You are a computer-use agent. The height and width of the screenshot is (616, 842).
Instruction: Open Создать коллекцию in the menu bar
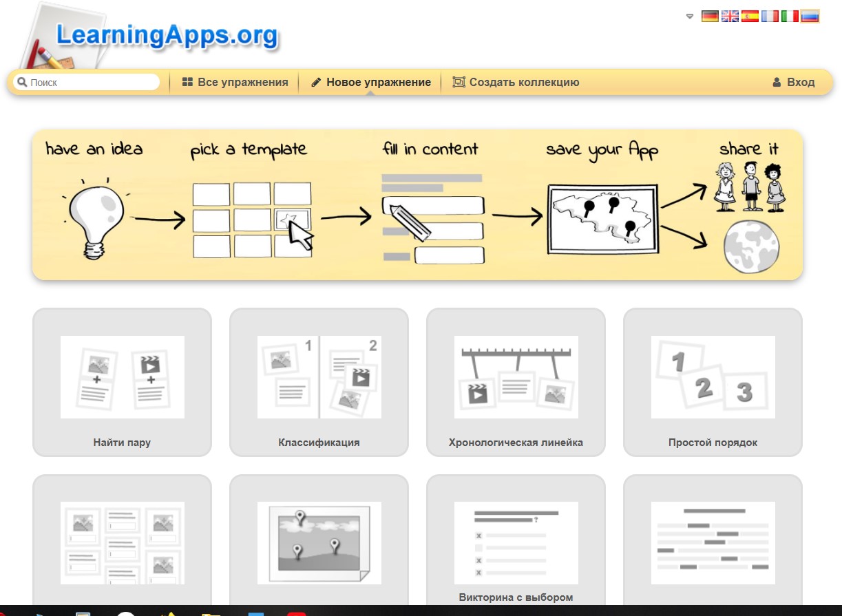[516, 83]
